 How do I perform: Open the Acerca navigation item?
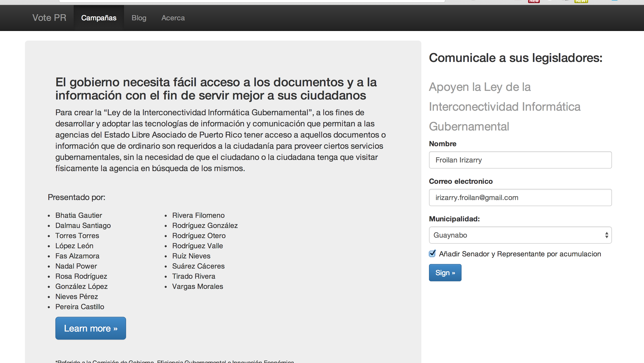click(173, 18)
